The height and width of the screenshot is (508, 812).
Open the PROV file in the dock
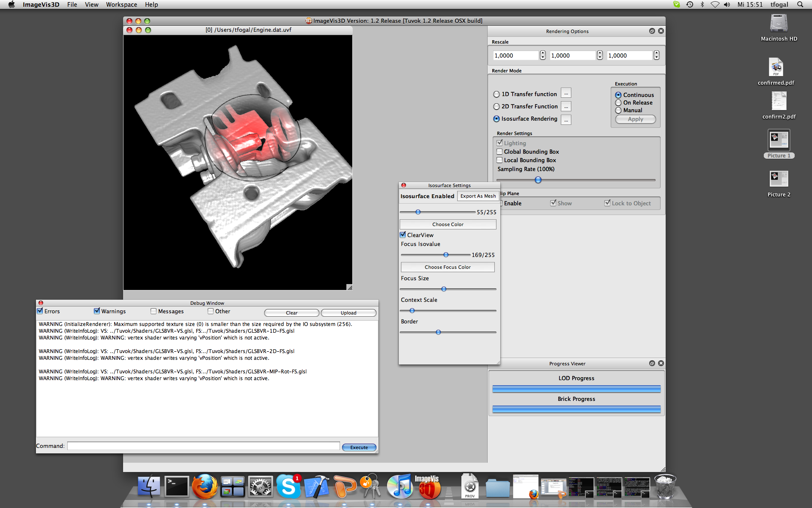(469, 486)
